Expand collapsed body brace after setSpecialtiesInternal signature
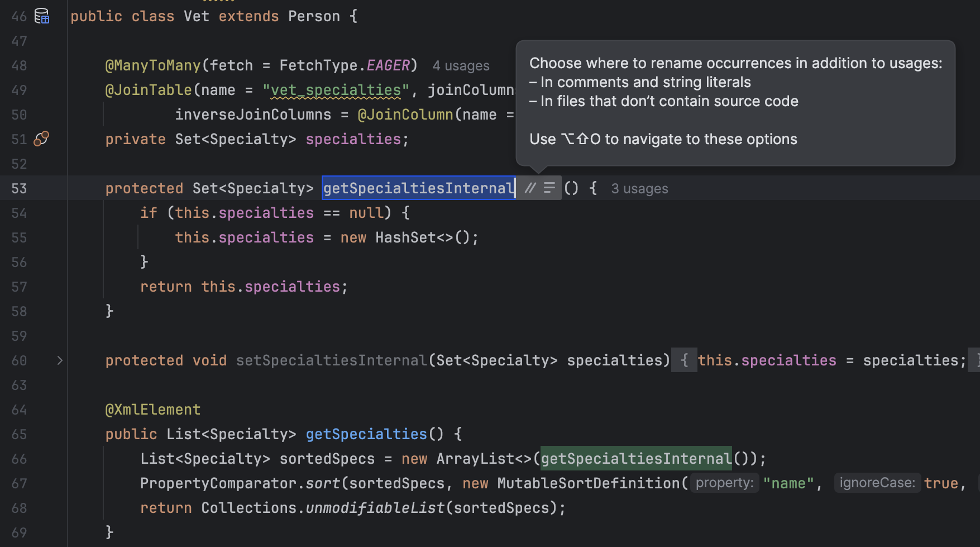The image size is (980, 547). tap(684, 360)
